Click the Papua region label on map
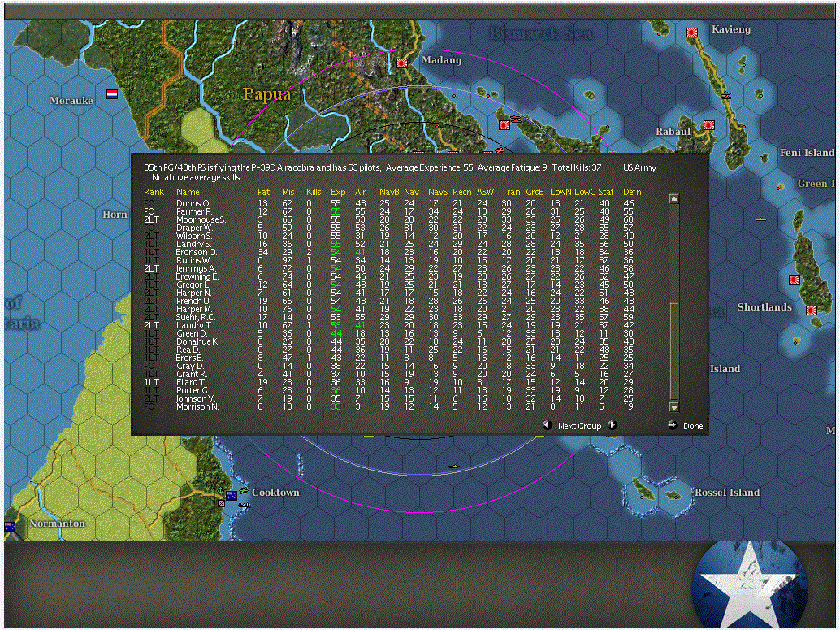Image resolution: width=840 pixels, height=630 pixels. 266,94
